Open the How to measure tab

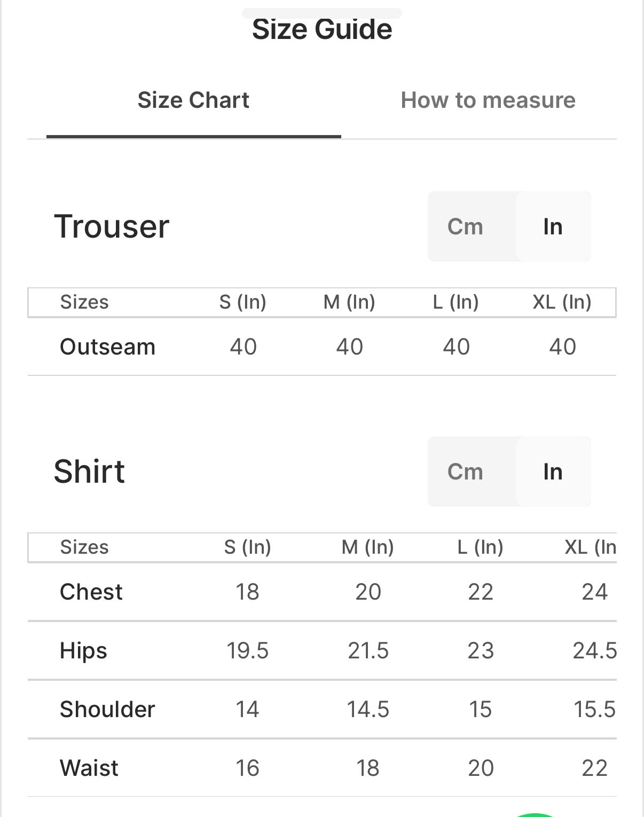tap(488, 100)
